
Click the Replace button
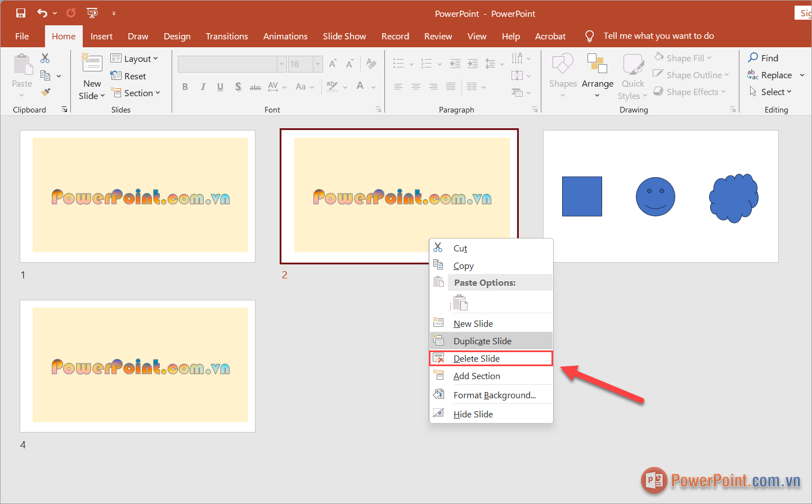[x=770, y=75]
